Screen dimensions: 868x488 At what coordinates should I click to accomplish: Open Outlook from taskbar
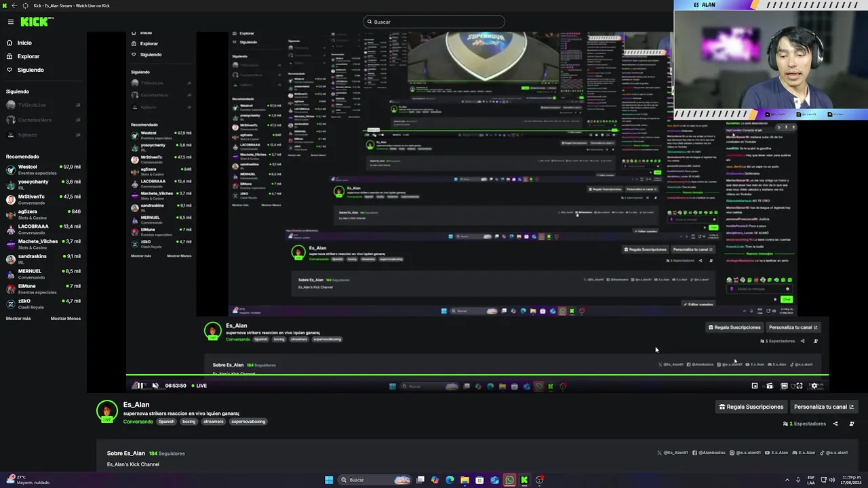[494, 480]
